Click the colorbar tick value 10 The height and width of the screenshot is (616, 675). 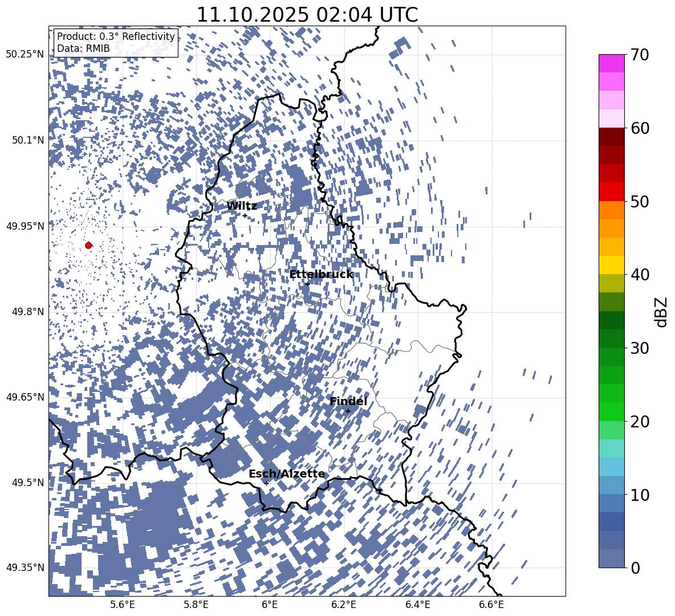tap(640, 494)
